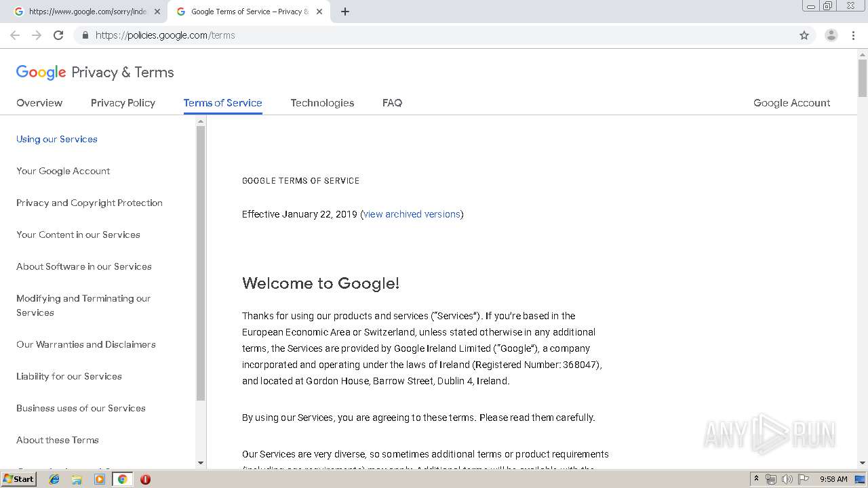This screenshot has width=868, height=488.
Task: Close the Google sorry page tab
Action: pos(157,12)
